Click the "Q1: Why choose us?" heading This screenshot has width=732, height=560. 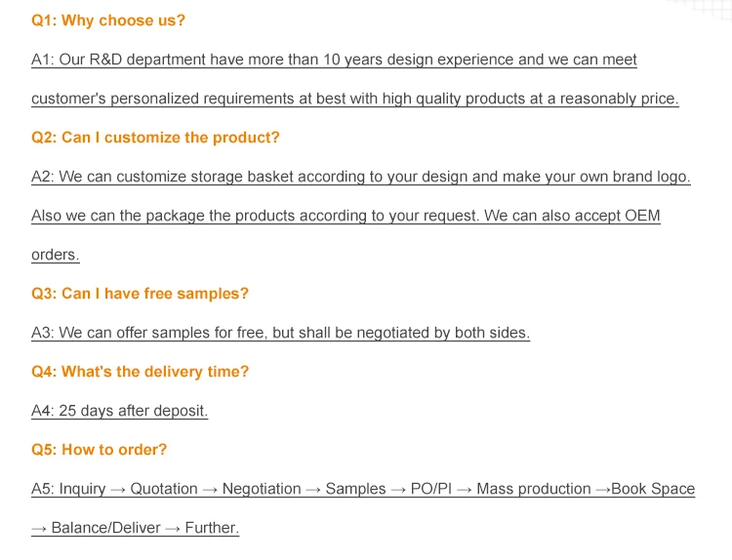pyautogui.click(x=108, y=20)
